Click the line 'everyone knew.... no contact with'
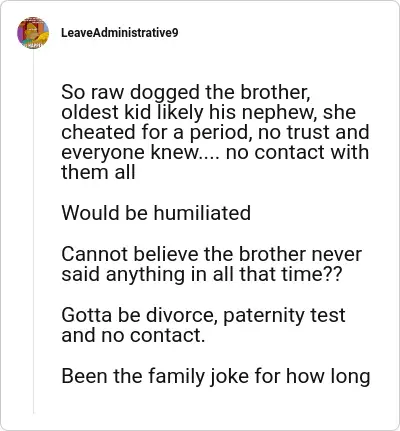The image size is (400, 431). tap(215, 152)
